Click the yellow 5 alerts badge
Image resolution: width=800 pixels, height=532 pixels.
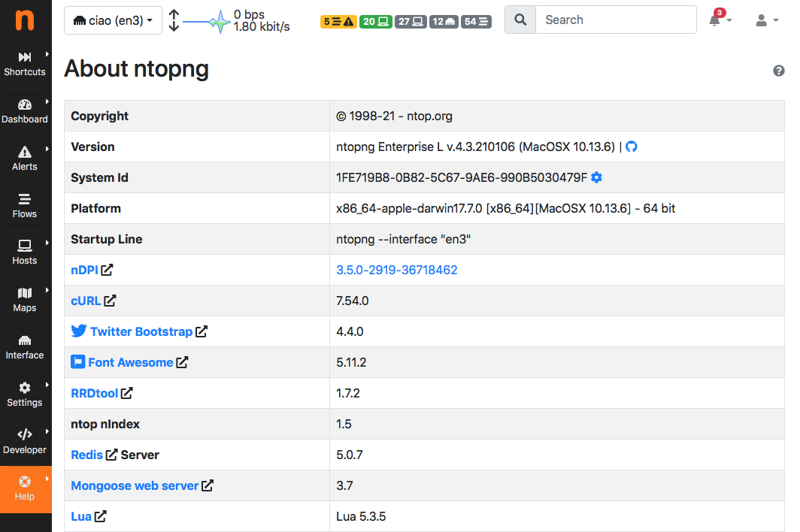pyautogui.click(x=338, y=22)
